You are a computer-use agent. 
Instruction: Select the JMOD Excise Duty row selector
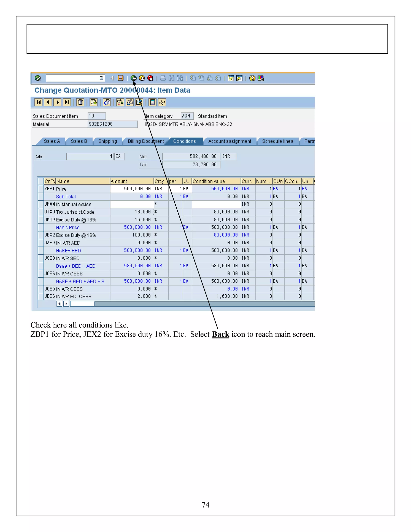tap(41, 220)
